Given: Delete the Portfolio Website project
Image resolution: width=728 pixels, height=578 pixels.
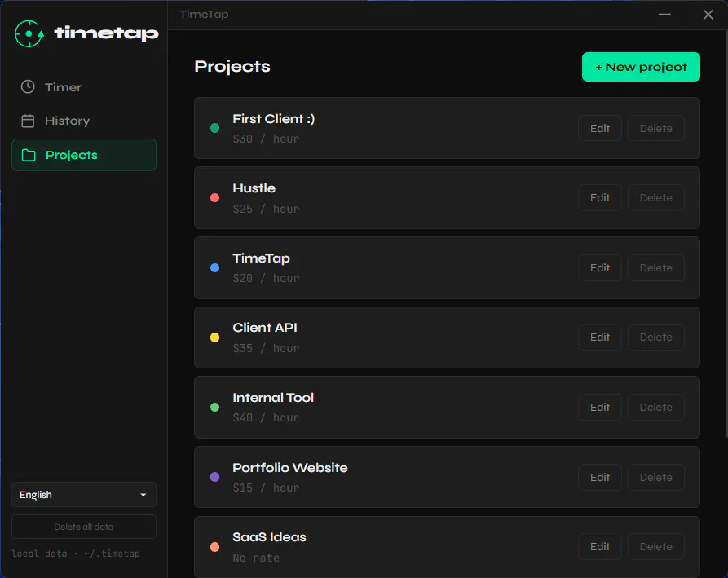Looking at the screenshot, I should 656,477.
